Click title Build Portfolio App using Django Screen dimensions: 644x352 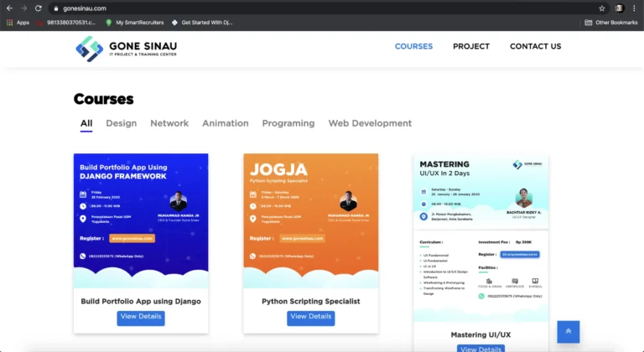[141, 301]
